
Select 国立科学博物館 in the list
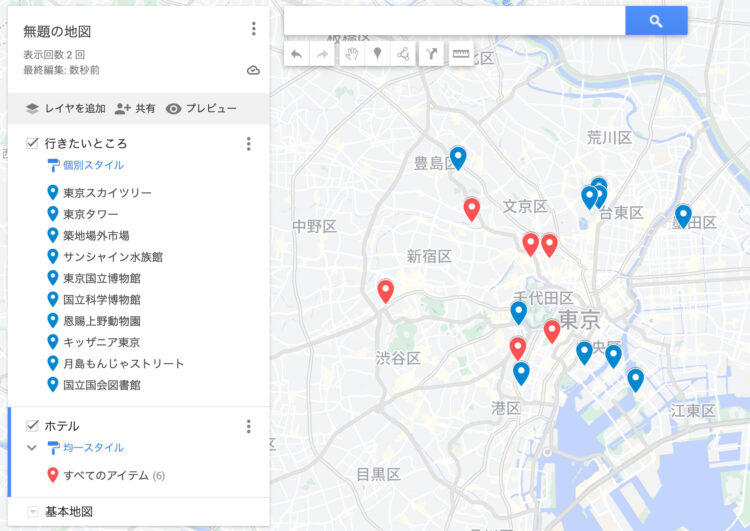(94, 299)
